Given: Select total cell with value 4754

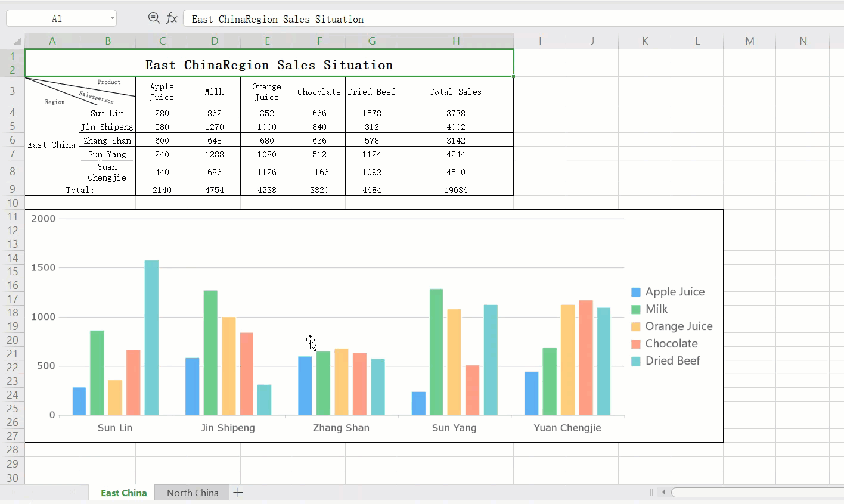Looking at the screenshot, I should click(x=214, y=189).
